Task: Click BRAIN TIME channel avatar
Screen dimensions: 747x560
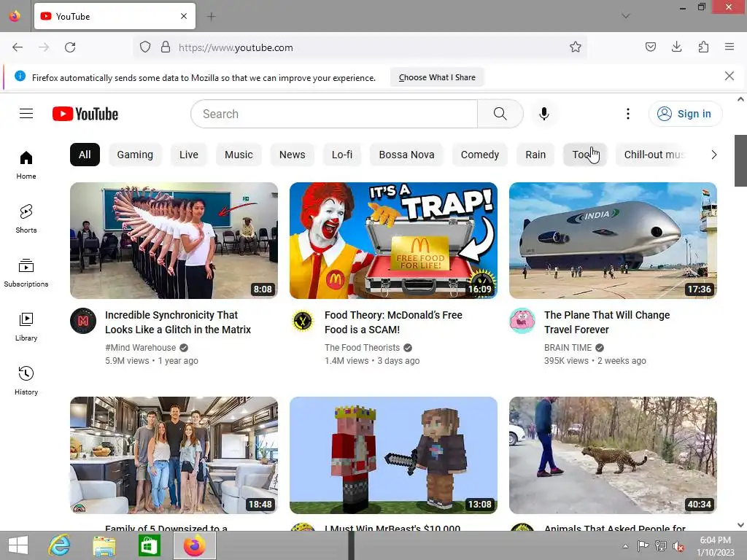Action: pos(522,321)
